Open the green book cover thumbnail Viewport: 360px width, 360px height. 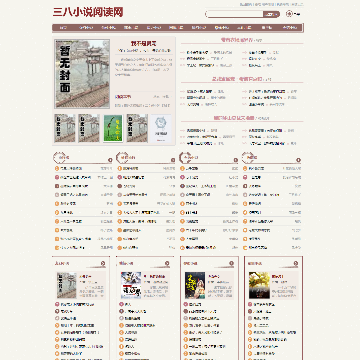point(113,128)
